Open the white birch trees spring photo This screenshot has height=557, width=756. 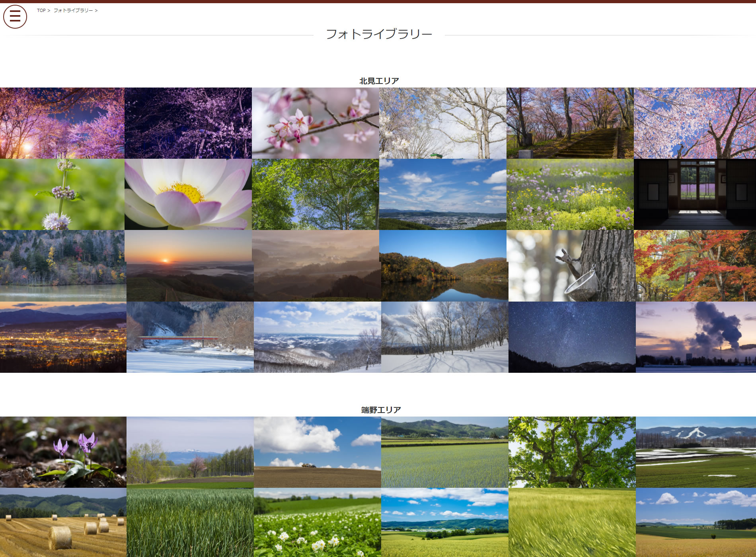[x=443, y=123]
